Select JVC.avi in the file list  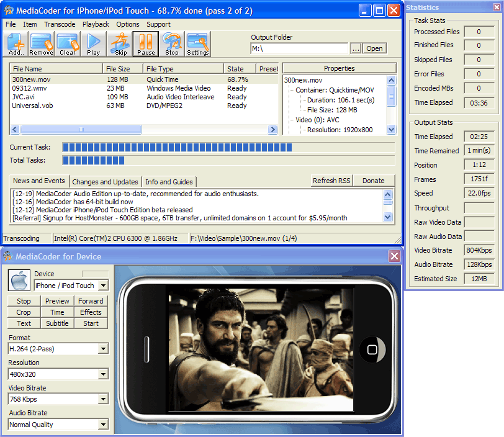(x=144, y=97)
